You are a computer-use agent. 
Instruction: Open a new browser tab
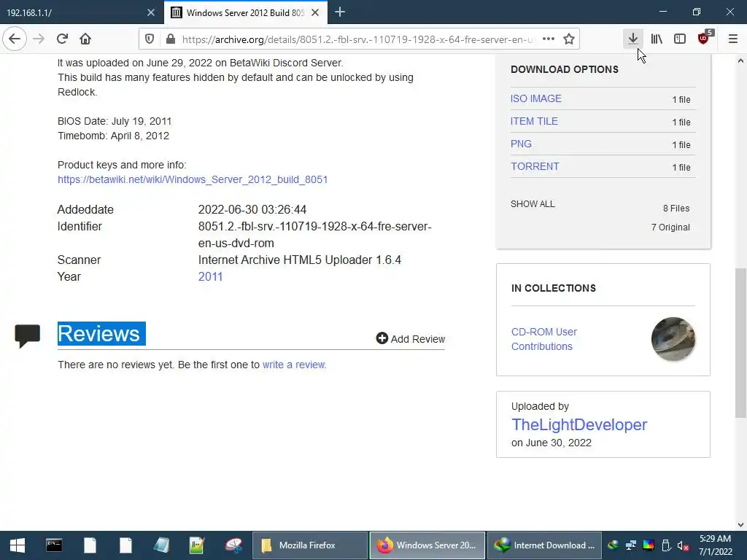[340, 12]
